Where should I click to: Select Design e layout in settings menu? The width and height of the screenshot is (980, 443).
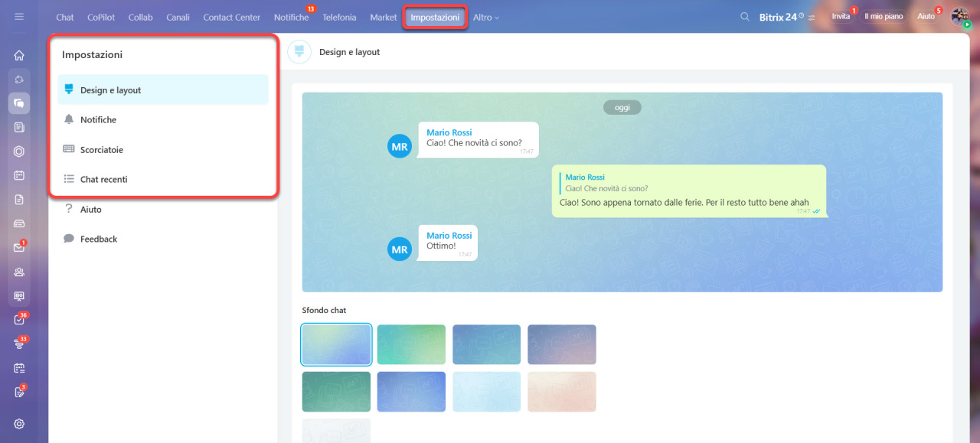pos(163,90)
